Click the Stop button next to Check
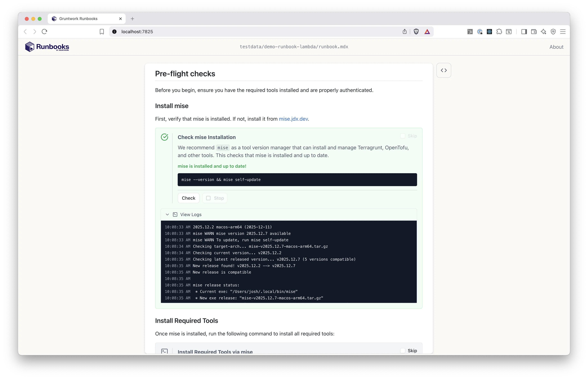This screenshot has height=379, width=588. tap(215, 198)
